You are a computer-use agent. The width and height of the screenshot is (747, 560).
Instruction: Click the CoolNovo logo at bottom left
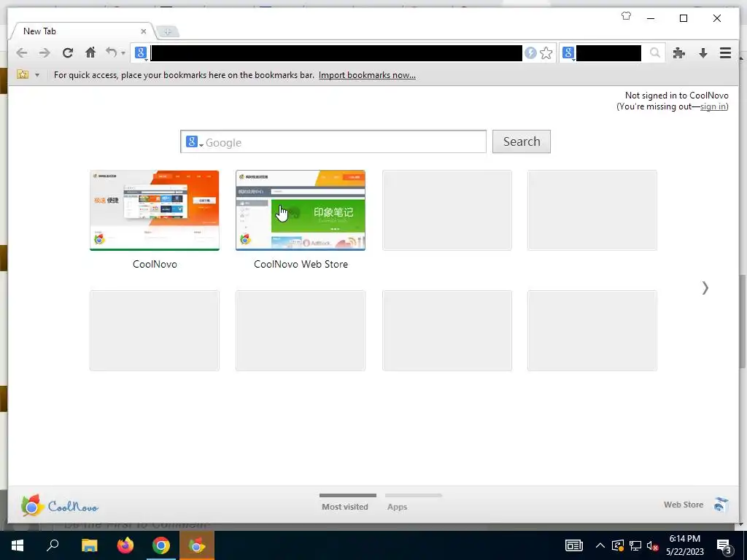click(60, 505)
